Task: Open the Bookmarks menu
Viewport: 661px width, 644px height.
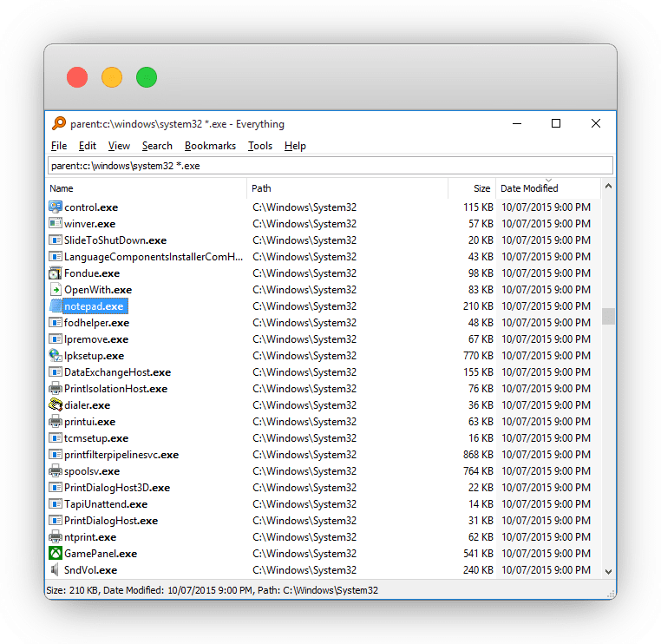Action: coord(210,146)
